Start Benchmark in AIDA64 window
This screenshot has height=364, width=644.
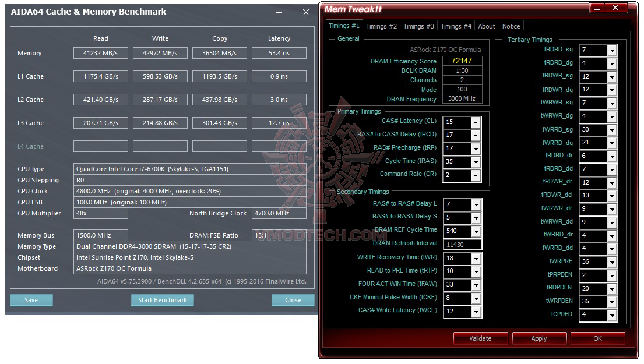[163, 300]
